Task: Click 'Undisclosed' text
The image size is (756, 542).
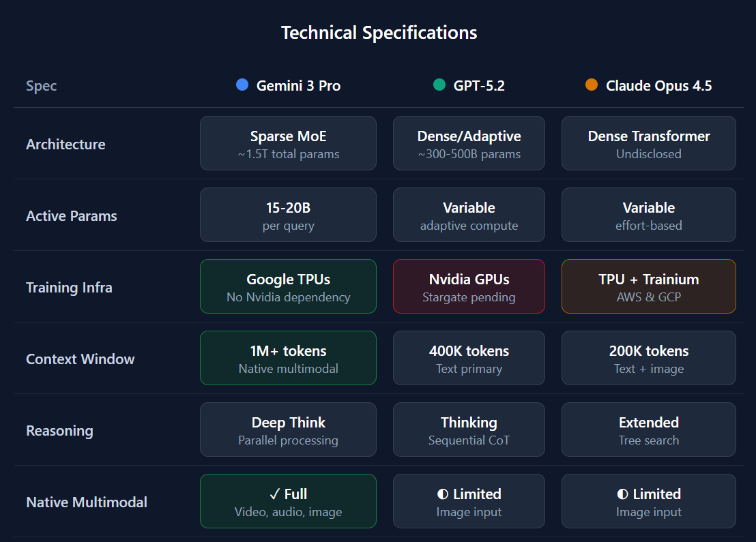Action: click(x=649, y=154)
